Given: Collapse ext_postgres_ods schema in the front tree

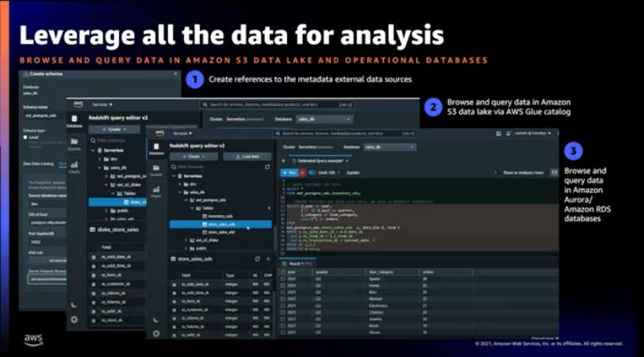Looking at the screenshot, I should [x=186, y=200].
